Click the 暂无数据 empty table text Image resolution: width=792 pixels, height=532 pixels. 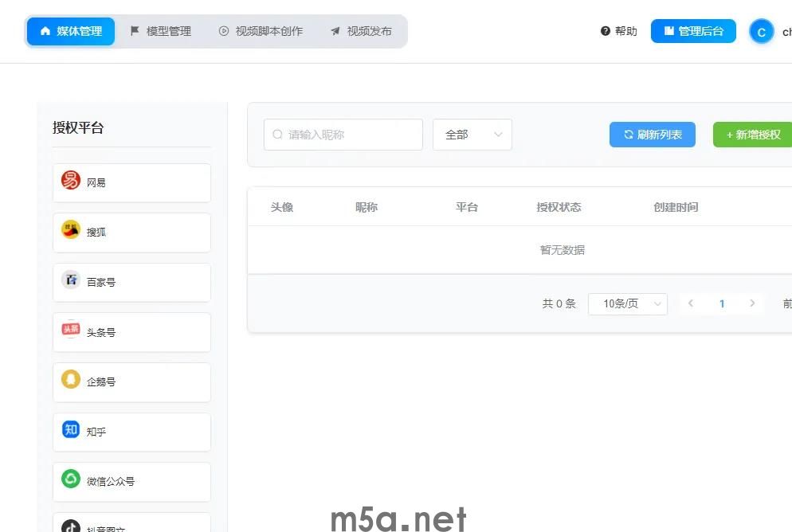click(563, 250)
